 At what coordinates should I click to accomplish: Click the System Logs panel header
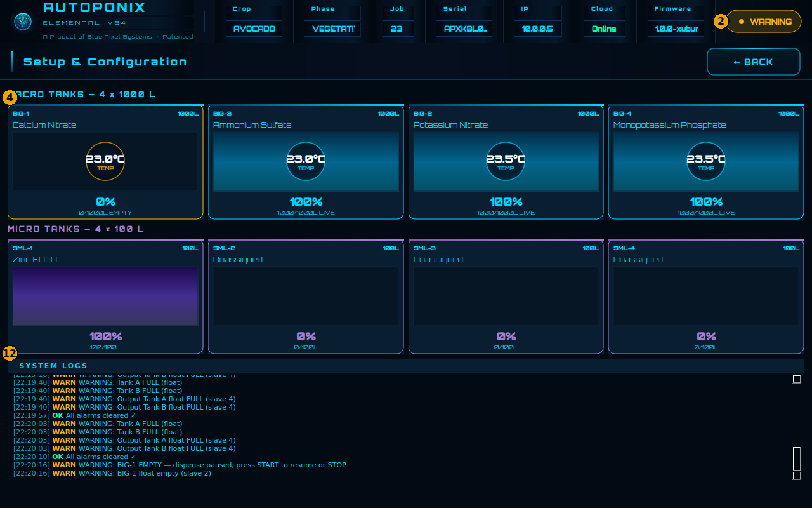pyautogui.click(x=406, y=366)
